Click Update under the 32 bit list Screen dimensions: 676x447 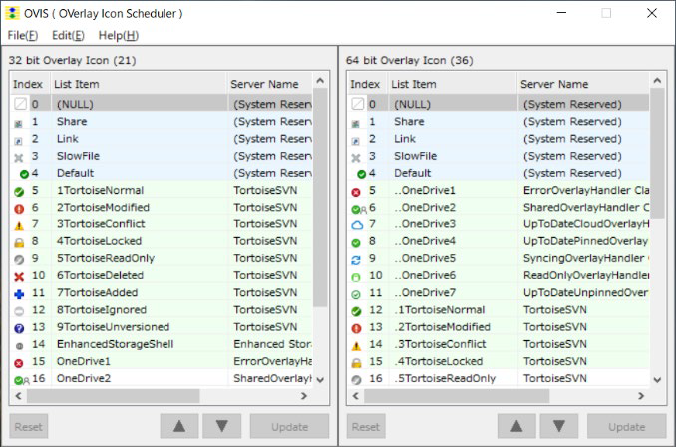pyautogui.click(x=289, y=426)
